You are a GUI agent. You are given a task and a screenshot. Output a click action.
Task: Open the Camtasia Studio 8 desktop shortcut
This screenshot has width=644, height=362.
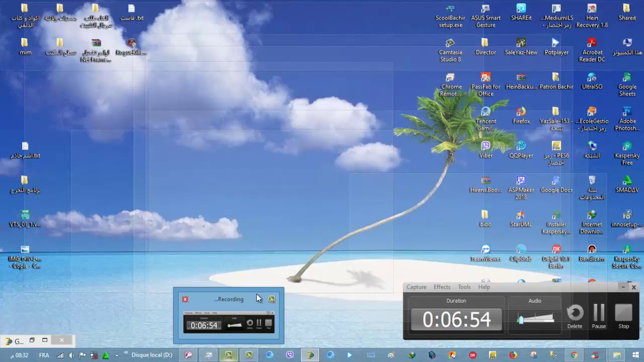click(450, 49)
